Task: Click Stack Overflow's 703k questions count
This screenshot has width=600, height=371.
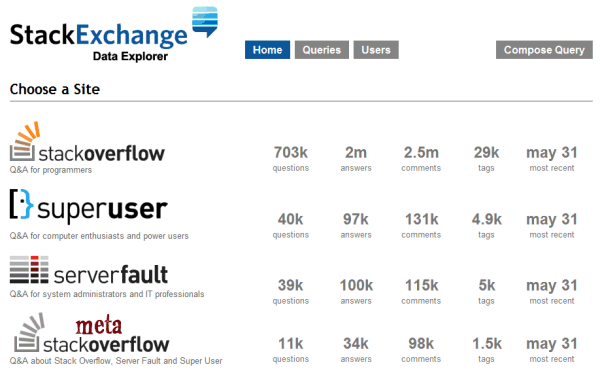Action: click(291, 153)
